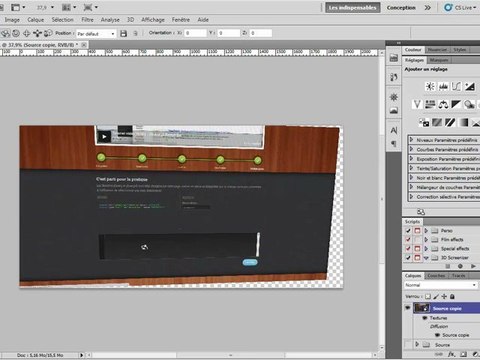Switch to the Couches tab
Image resolution: width=480 pixels, height=360 pixels.
point(436,276)
